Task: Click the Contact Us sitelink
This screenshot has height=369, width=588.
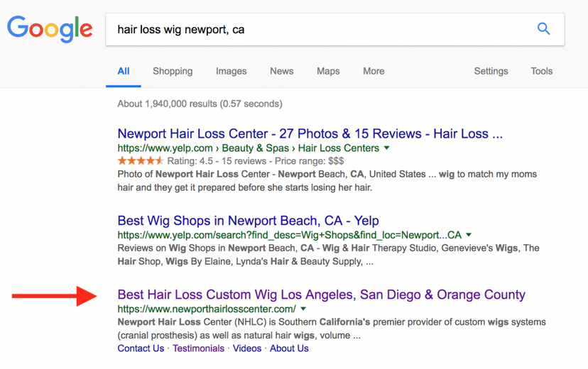Action: (x=141, y=348)
